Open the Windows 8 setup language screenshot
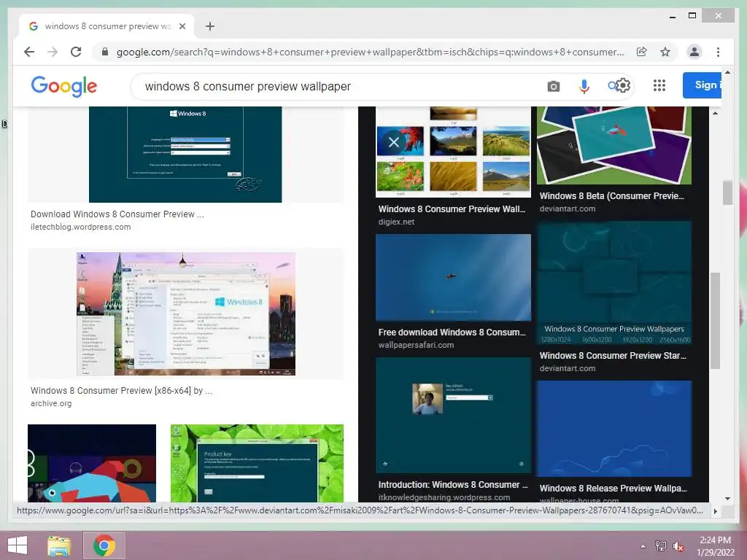747x560 pixels. [185, 155]
